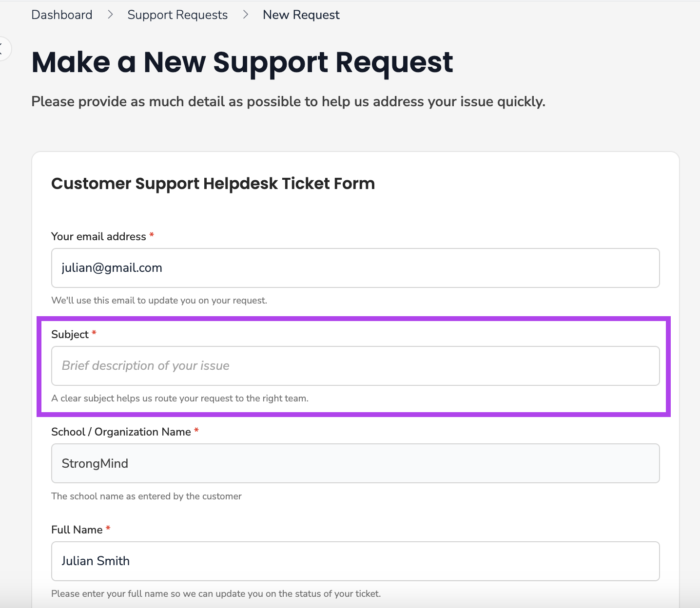Click the school name helper text
700x608 pixels.
(146, 496)
